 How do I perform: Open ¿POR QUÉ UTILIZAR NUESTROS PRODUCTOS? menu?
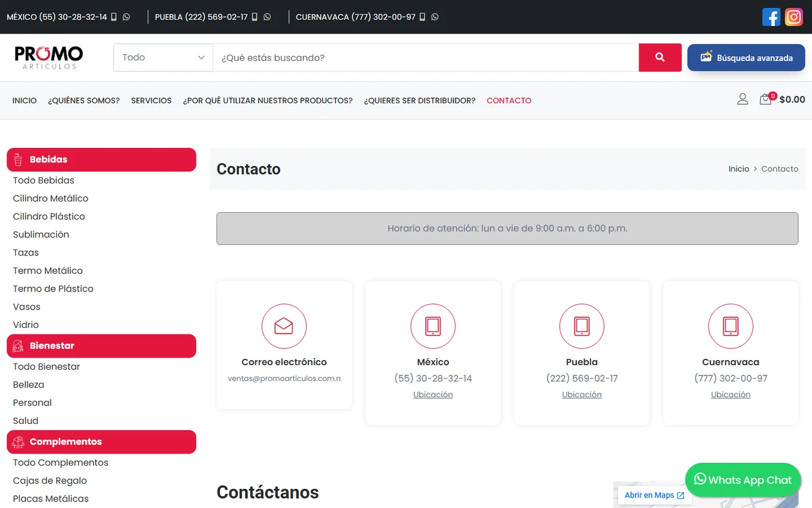tap(268, 100)
